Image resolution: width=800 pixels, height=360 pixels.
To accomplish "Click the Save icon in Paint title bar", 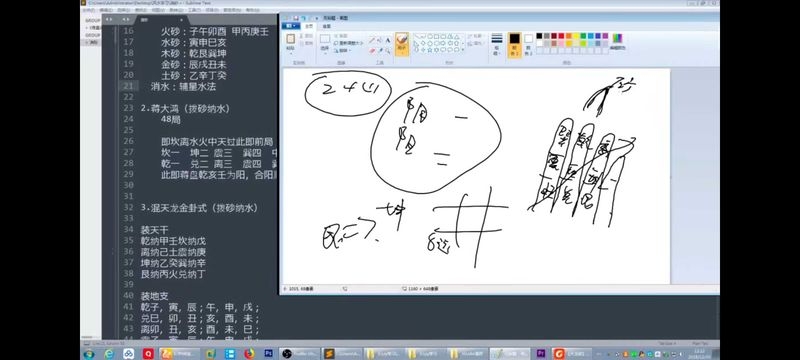I will click(x=296, y=18).
